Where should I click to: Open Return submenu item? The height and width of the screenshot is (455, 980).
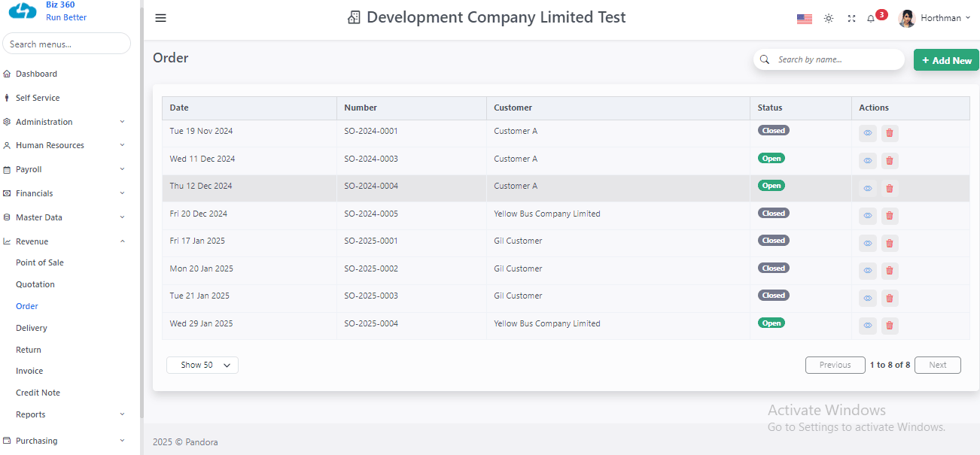tap(29, 350)
